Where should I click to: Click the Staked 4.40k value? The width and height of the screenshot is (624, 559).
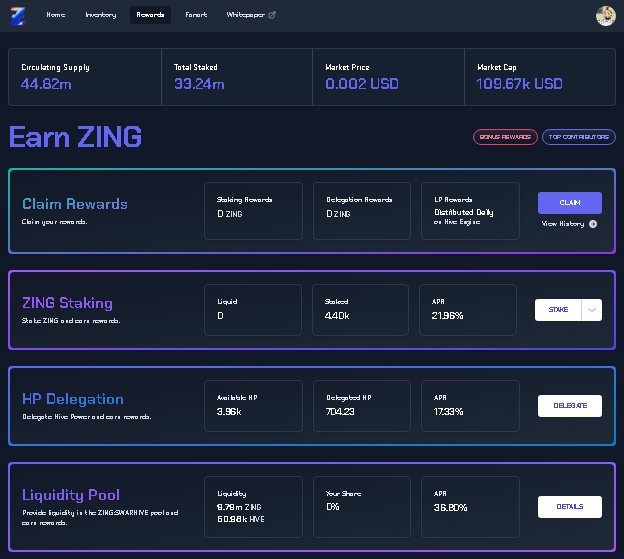tap(337, 316)
